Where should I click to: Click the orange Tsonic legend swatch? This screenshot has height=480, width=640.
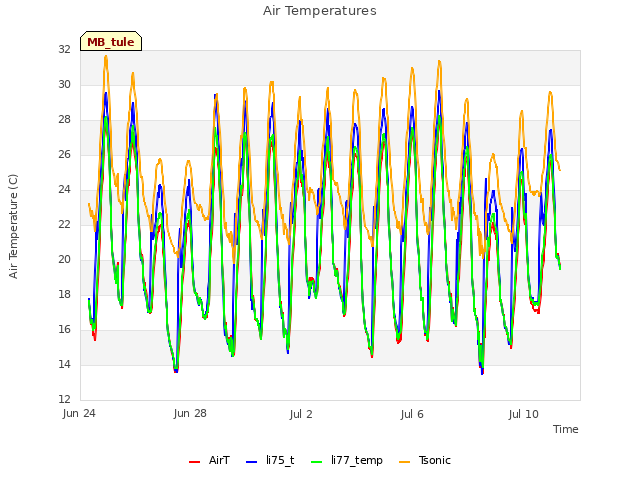pyautogui.click(x=404, y=462)
